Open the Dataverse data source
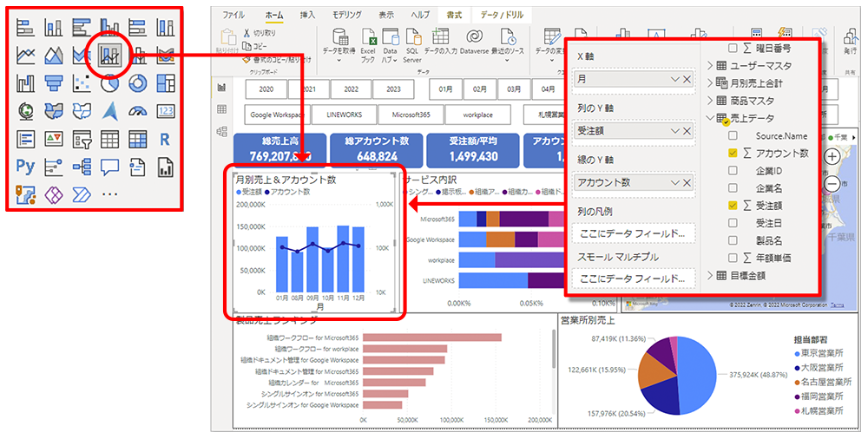 (x=475, y=43)
